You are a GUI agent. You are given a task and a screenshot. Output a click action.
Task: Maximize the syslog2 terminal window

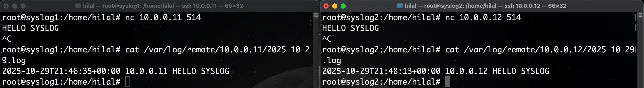[343, 6]
